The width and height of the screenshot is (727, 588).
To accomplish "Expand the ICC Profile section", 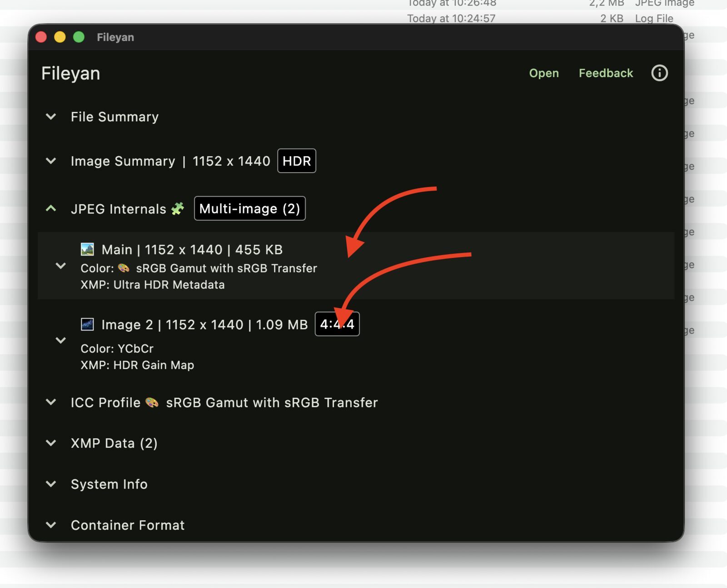I will pos(51,402).
